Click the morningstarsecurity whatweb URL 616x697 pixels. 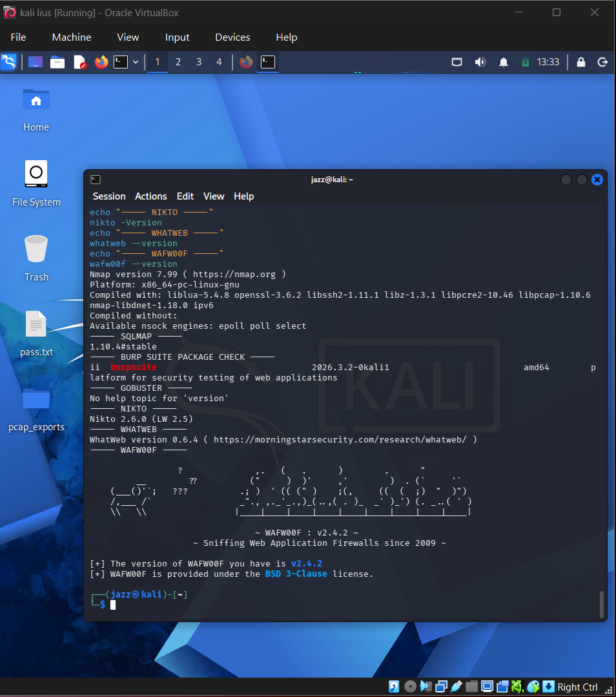[x=340, y=440]
